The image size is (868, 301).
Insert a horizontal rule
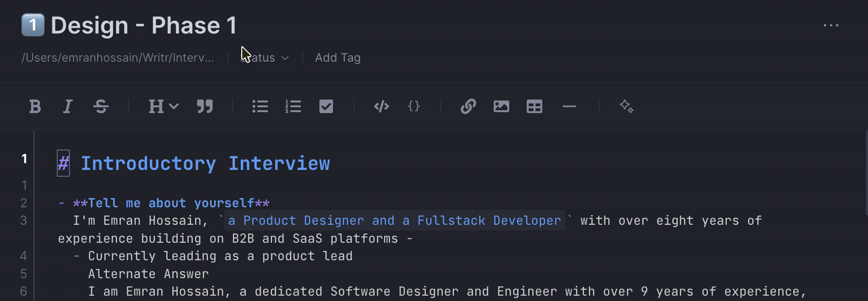(569, 106)
